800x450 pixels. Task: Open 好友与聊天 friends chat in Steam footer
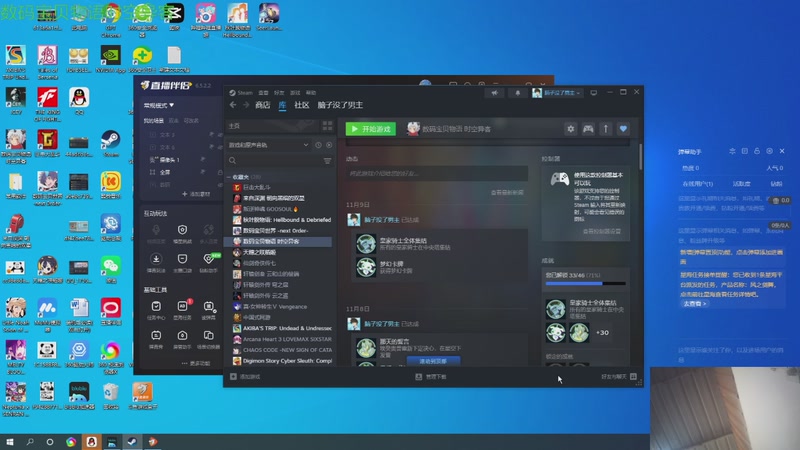pos(619,377)
